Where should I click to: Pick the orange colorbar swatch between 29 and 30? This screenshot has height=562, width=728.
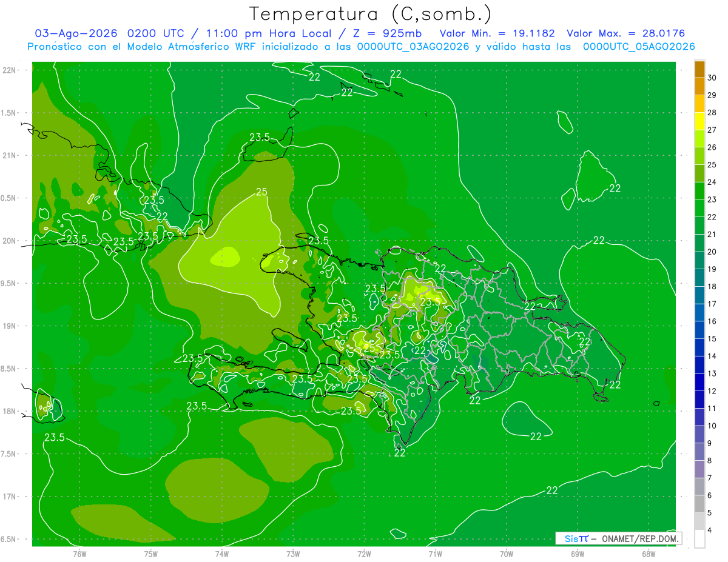point(699,86)
